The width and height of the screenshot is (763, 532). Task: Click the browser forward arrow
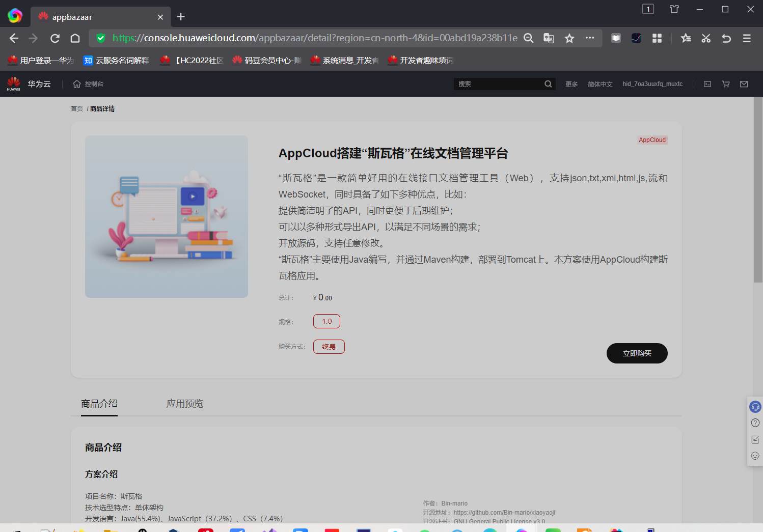(x=34, y=38)
